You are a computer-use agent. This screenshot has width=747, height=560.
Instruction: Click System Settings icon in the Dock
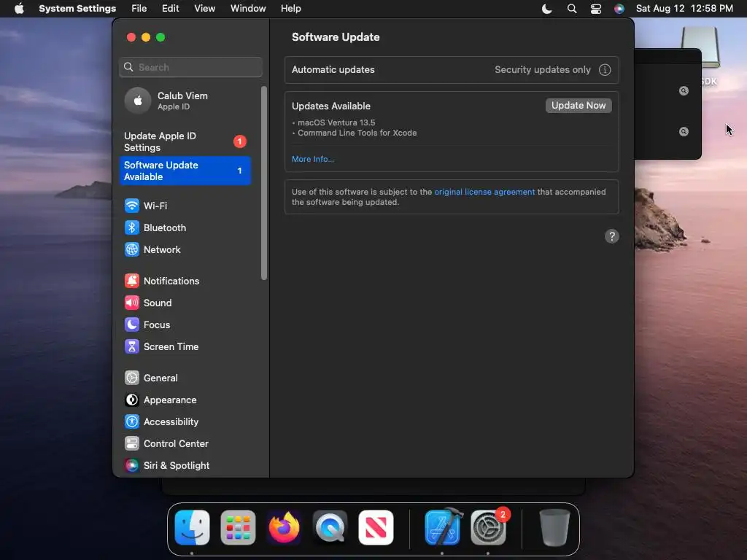tap(488, 528)
